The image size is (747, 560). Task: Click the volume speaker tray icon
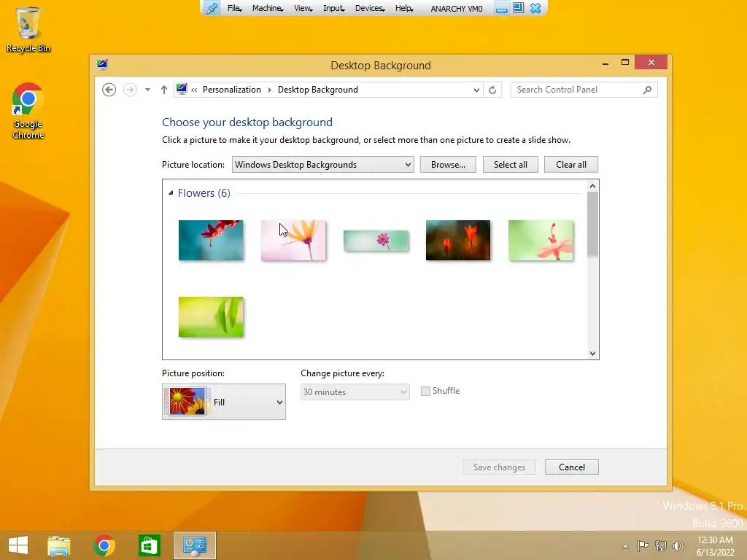[x=678, y=545]
